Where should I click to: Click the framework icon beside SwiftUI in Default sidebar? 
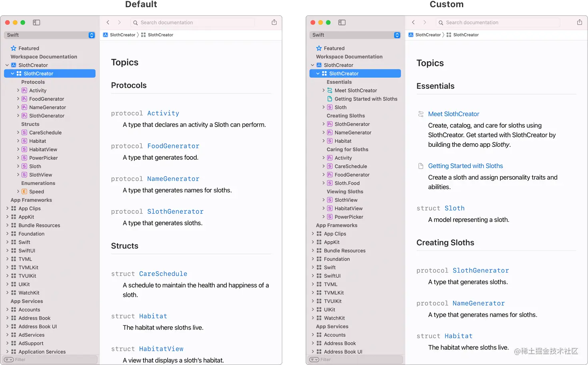(14, 251)
